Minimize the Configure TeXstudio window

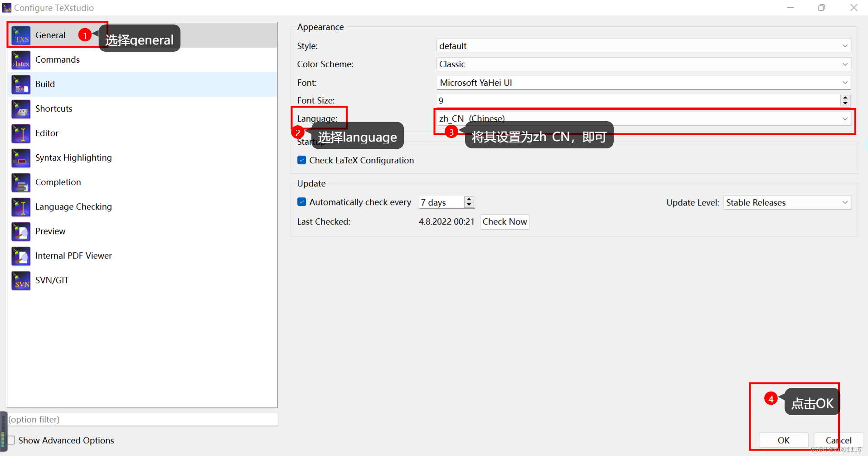(x=790, y=8)
